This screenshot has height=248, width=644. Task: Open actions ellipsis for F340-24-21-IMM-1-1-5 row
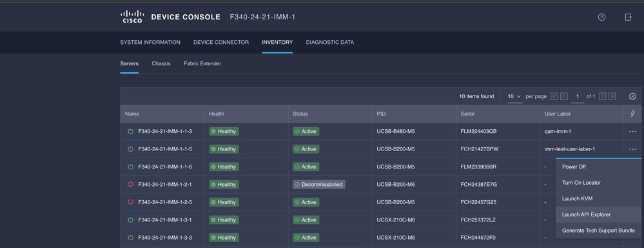[x=633, y=149]
